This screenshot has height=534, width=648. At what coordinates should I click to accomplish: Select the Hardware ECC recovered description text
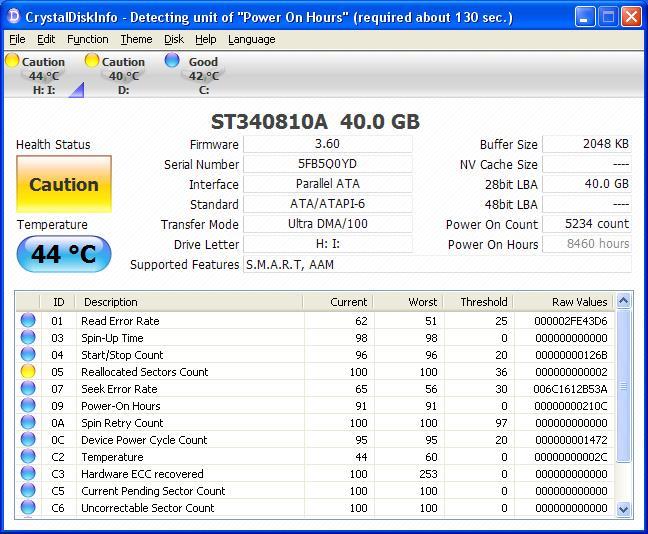[x=142, y=474]
